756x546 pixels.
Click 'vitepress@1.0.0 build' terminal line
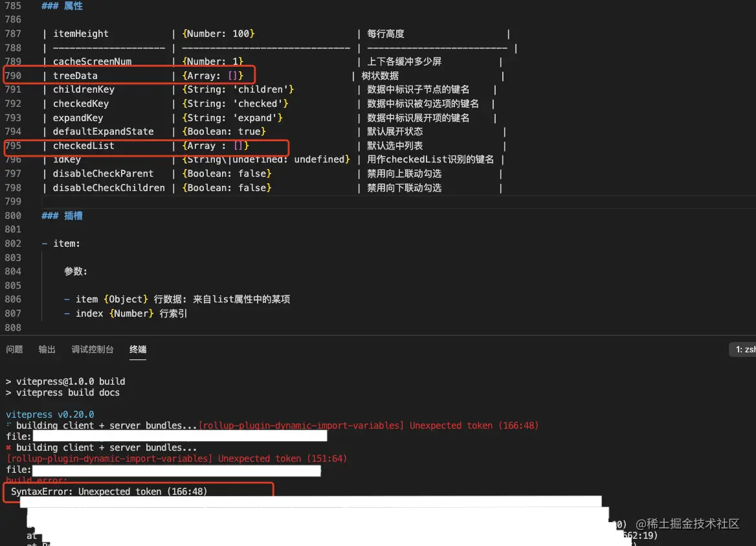click(x=65, y=381)
